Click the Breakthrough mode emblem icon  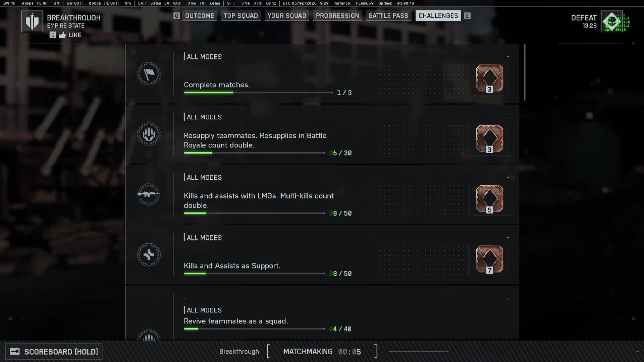point(32,21)
